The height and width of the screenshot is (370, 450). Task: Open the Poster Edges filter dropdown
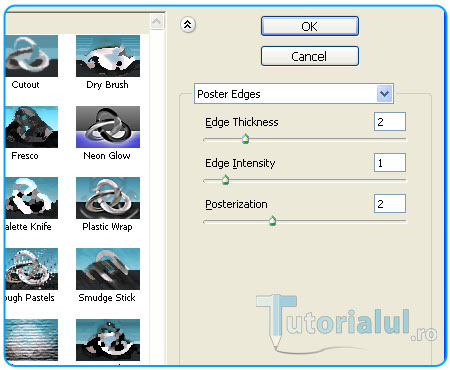294,94
